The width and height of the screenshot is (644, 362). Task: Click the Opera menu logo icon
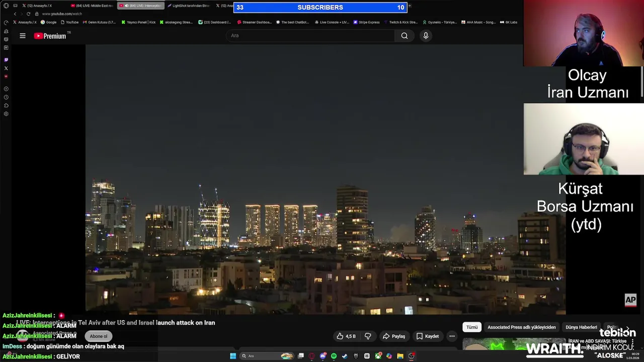(6, 6)
